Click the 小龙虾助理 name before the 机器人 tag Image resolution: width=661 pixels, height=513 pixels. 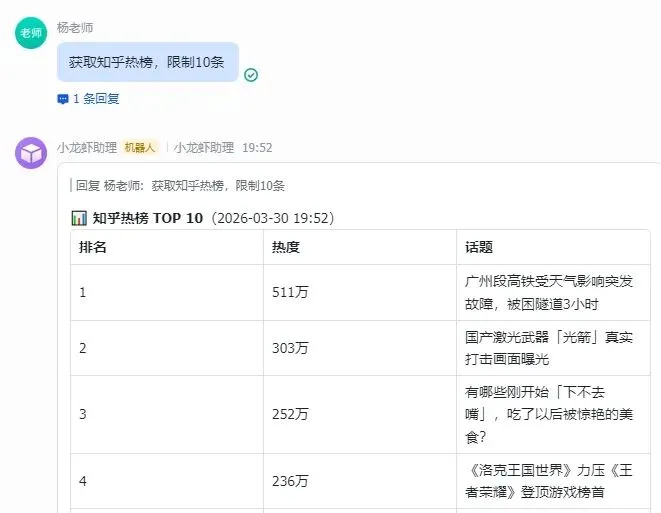click(87, 148)
